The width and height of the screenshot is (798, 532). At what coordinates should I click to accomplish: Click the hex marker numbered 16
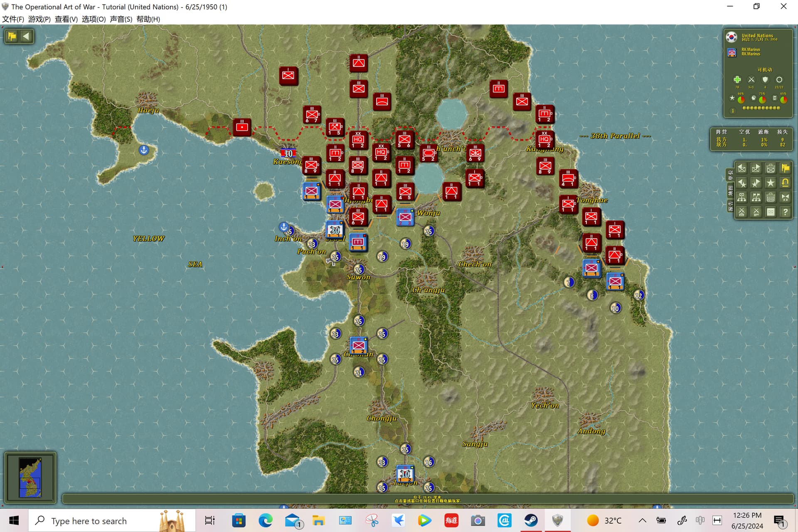pos(429,462)
